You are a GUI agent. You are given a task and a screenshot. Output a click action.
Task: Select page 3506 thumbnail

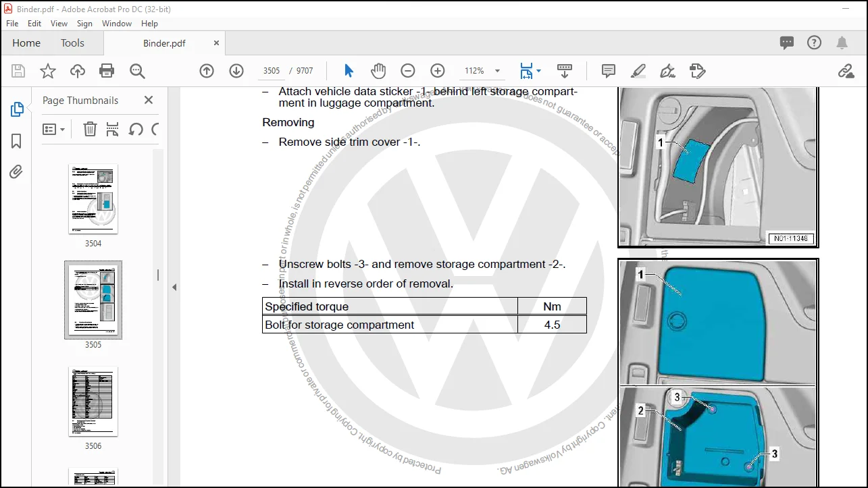tap(93, 402)
